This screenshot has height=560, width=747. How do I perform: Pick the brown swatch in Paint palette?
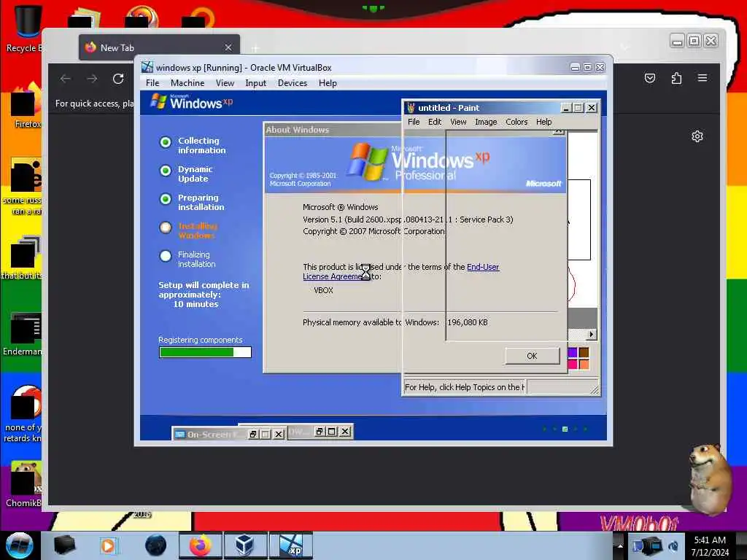pos(584,353)
